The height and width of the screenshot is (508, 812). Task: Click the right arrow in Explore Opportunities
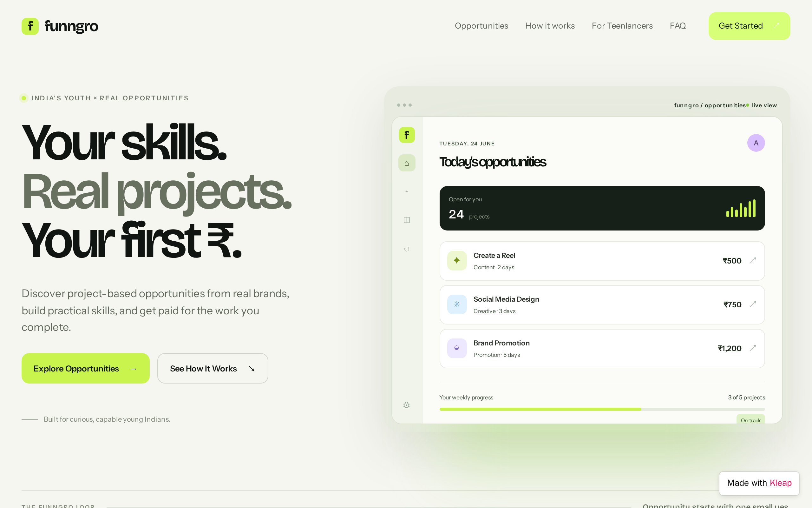coord(134,369)
